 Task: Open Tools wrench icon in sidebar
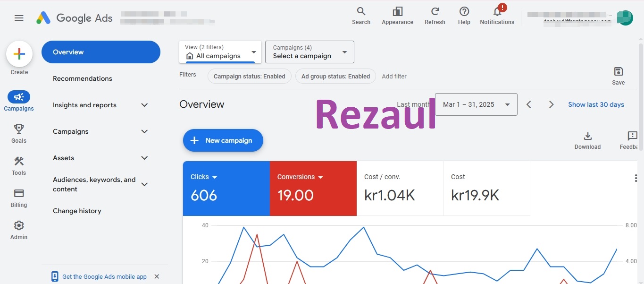[19, 161]
